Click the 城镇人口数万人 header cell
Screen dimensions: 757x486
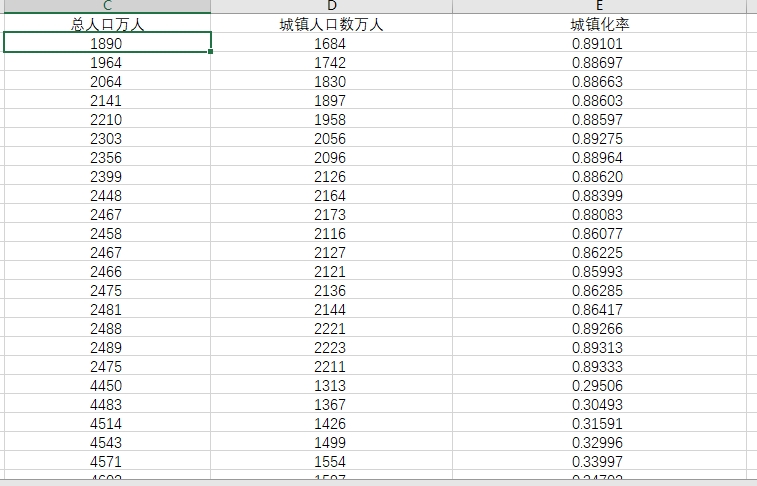pos(332,24)
